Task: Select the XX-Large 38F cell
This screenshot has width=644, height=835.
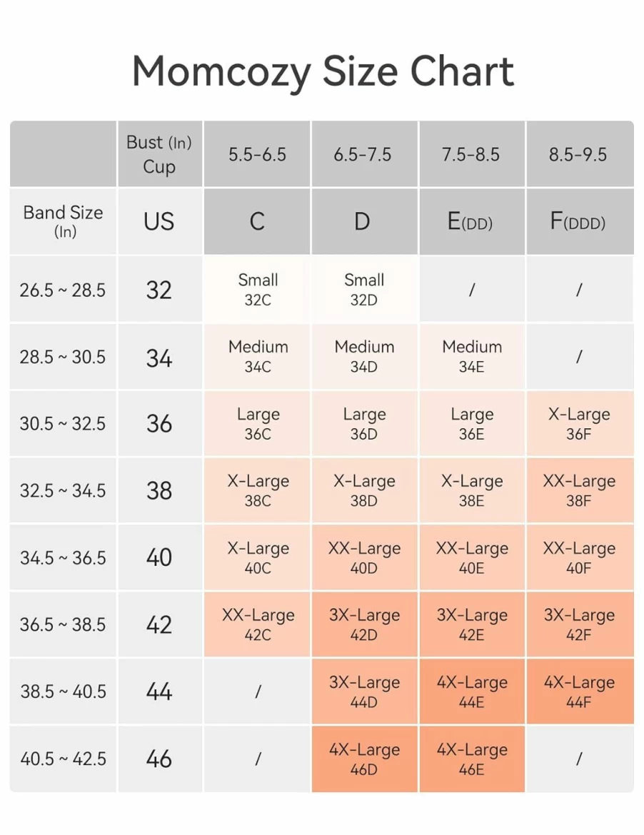Action: [580, 490]
